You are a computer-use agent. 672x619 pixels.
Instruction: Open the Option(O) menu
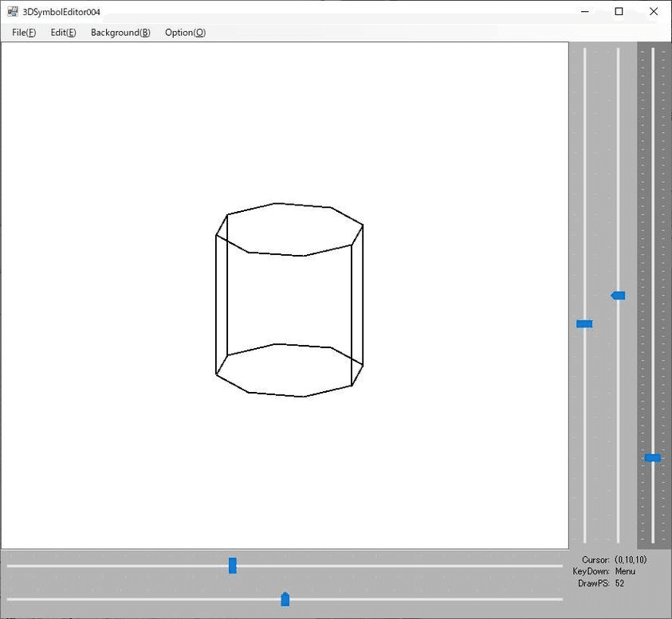click(185, 33)
